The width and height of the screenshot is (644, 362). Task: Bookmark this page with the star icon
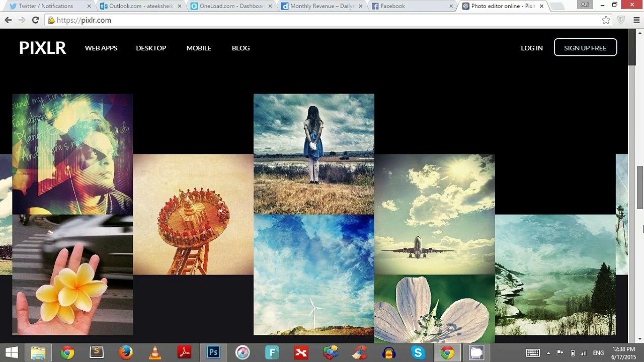[x=606, y=20]
